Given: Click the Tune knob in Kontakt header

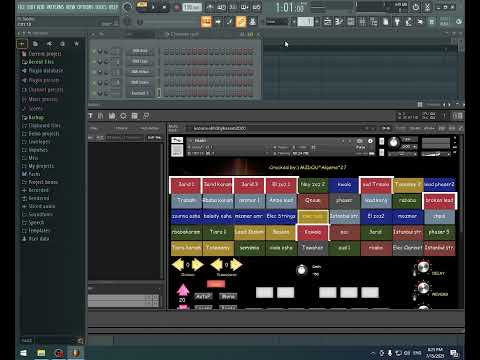Looking at the screenshot, I should (x=393, y=143).
